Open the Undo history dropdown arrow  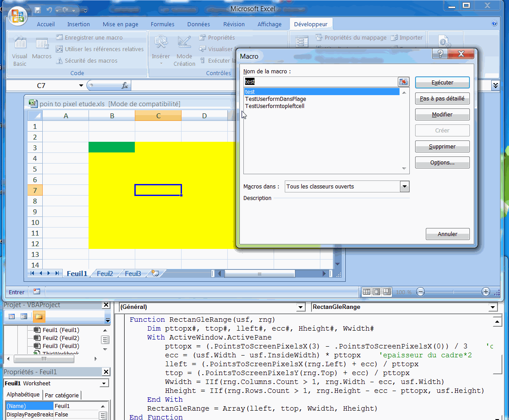tap(57, 10)
